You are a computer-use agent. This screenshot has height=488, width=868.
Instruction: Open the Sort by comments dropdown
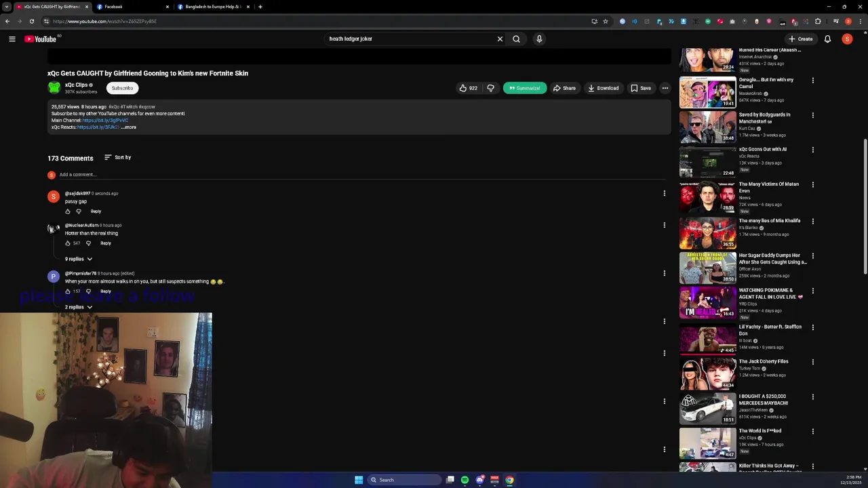(x=117, y=157)
